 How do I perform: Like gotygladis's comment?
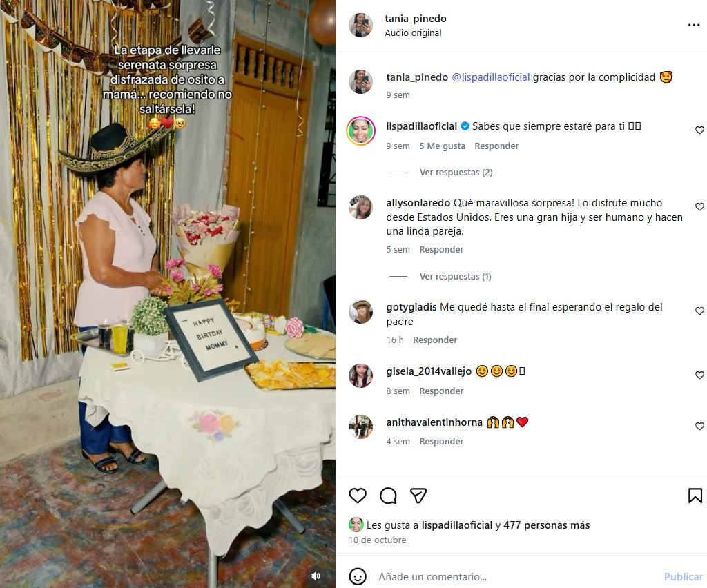[699, 311]
